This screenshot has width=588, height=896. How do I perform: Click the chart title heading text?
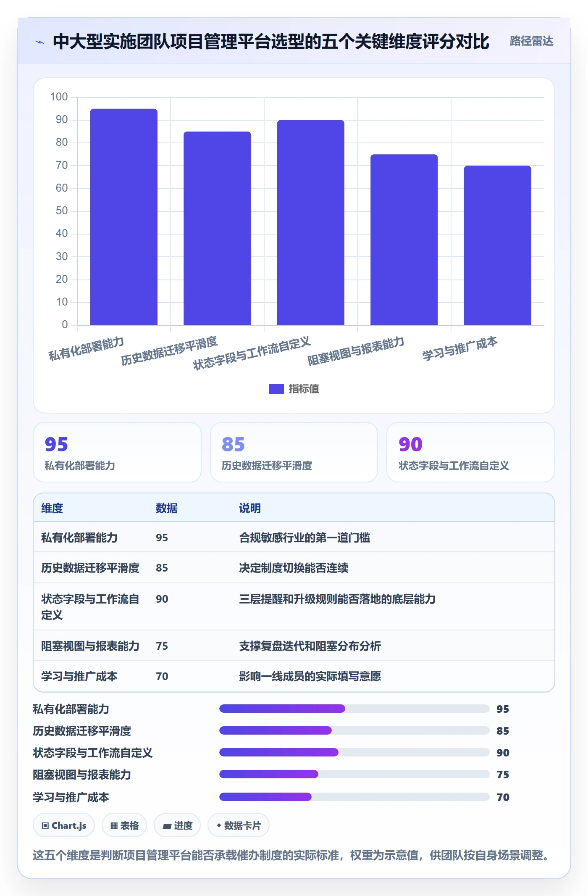[271, 42]
